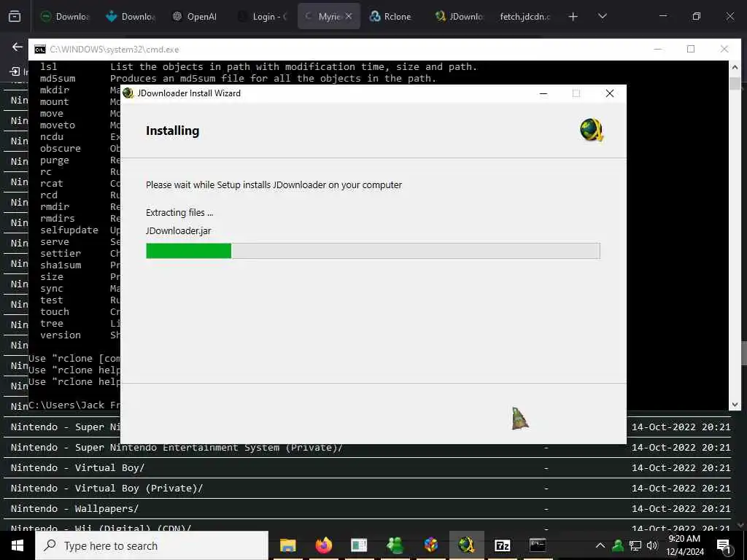Open 'Nintendo - Super Nintendo Entertainment System (Private)/' link
The width and height of the screenshot is (747, 560).
coord(177,448)
